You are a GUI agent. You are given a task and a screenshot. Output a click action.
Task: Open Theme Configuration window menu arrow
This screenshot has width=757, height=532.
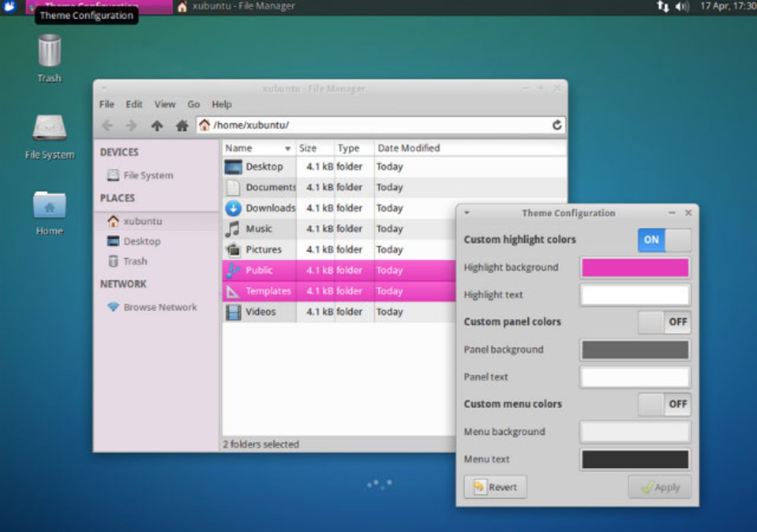point(467,213)
